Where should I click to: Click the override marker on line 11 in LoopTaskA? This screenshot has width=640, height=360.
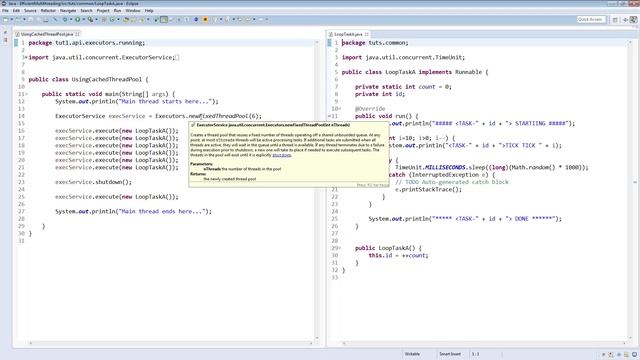pyautogui.click(x=329, y=116)
